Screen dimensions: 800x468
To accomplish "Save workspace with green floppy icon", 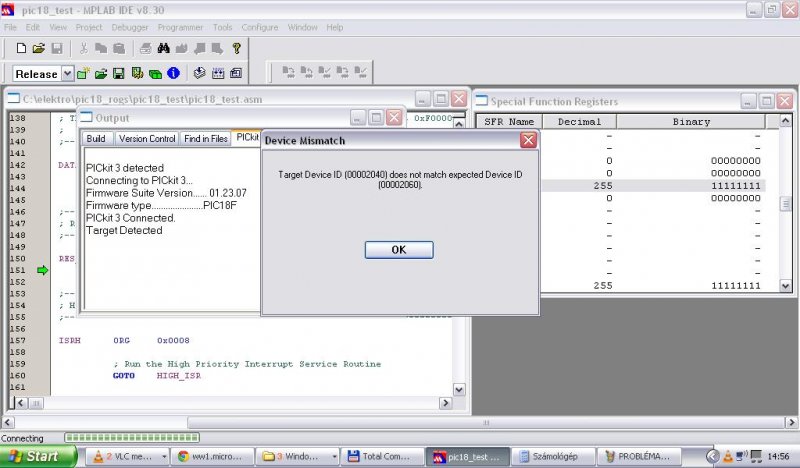I will pos(118,73).
